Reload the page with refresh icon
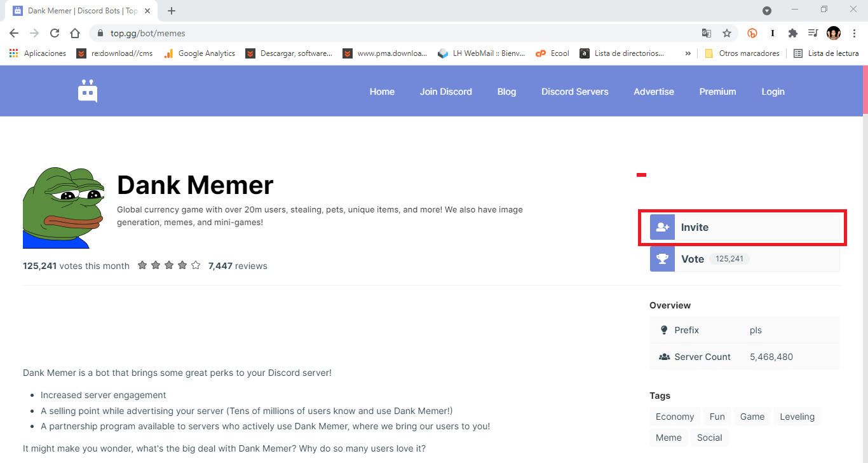This screenshot has width=868, height=463. click(55, 33)
